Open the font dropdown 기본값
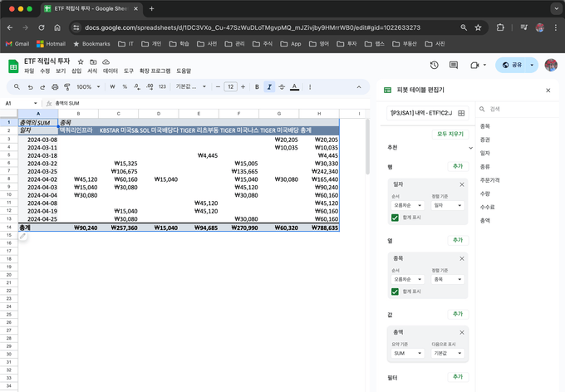This screenshot has width=565, height=392. 190,87
